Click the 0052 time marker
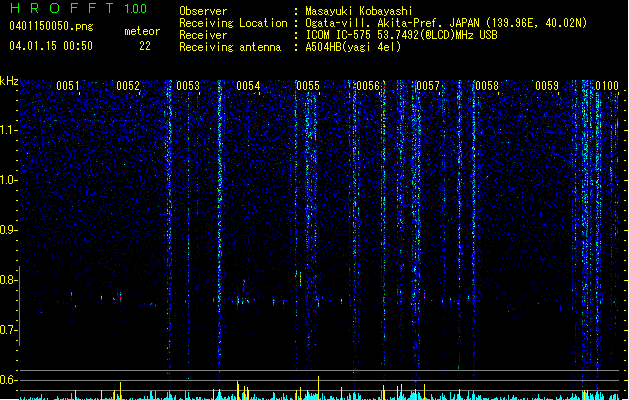Image resolution: width=629 pixels, height=400 pixels. coord(128,86)
